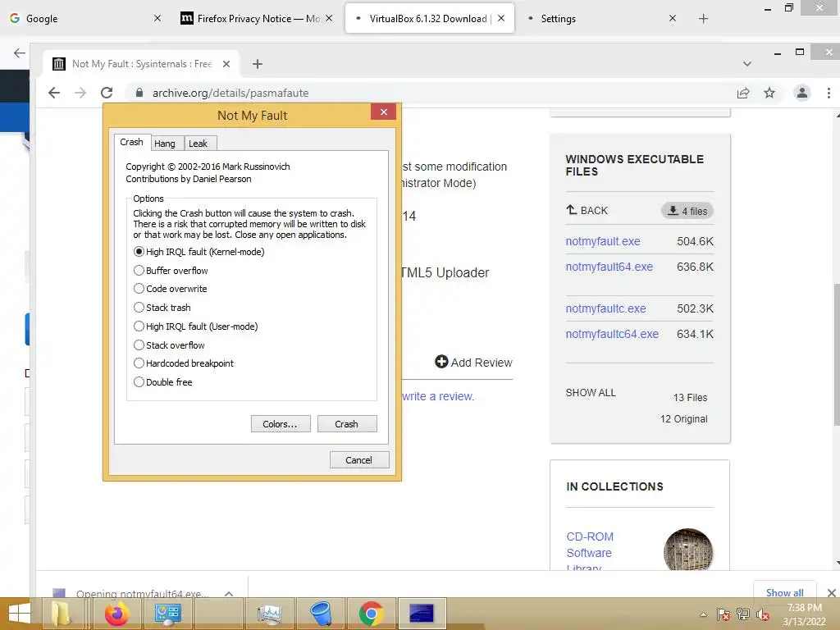Expand download item options chevron
This screenshot has width=840, height=630.
[x=229, y=593]
